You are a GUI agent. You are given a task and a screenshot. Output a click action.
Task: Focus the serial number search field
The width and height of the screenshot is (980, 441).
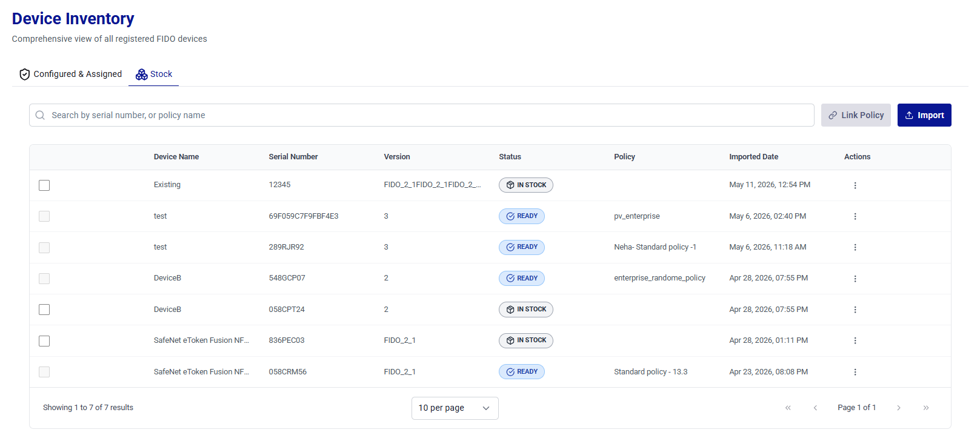click(422, 115)
